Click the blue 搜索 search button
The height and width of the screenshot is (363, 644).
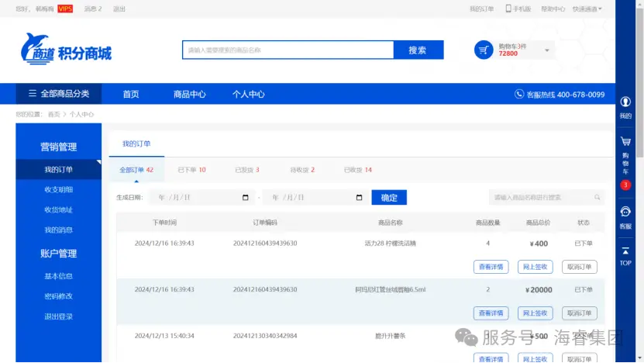click(x=418, y=50)
